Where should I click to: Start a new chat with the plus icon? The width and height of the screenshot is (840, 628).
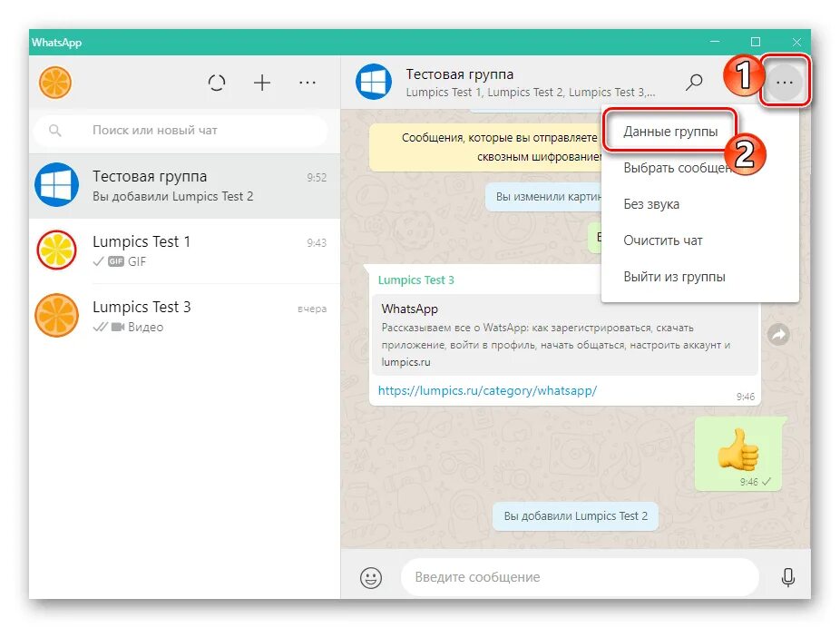262,83
